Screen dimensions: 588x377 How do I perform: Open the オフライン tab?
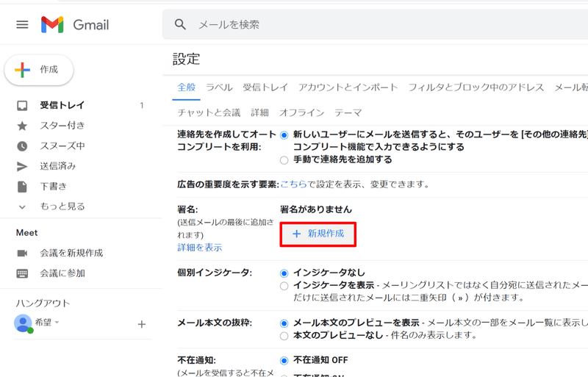click(301, 112)
